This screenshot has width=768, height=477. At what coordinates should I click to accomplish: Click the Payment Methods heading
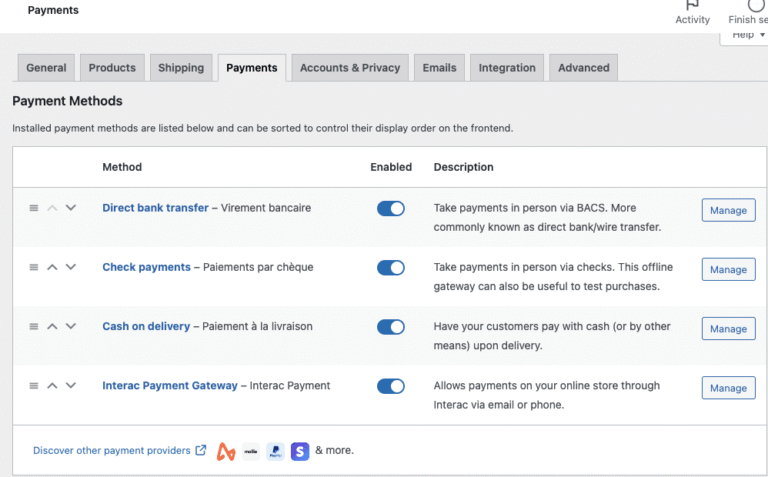click(68, 101)
